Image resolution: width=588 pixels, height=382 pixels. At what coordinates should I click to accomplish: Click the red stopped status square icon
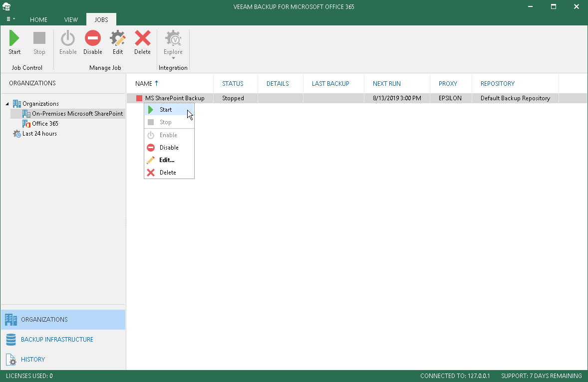139,98
